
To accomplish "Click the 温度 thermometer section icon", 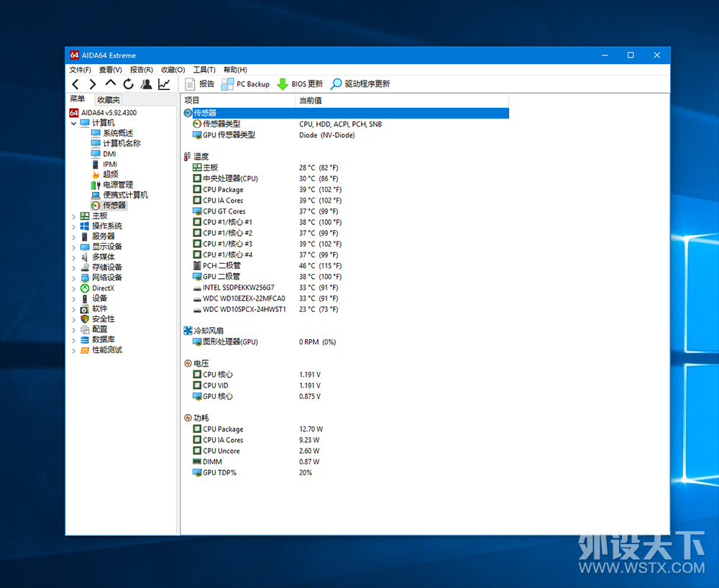I will click(x=187, y=157).
